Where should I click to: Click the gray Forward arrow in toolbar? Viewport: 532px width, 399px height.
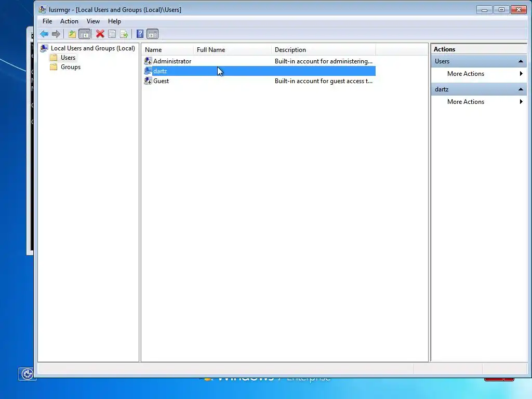pos(56,34)
